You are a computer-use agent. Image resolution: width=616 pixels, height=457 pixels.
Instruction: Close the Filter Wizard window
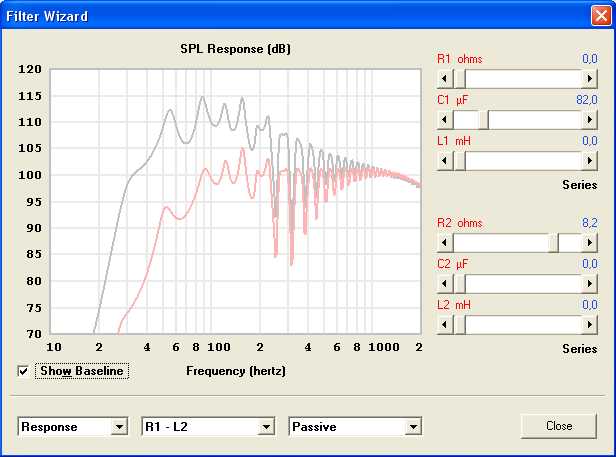pyautogui.click(x=599, y=15)
